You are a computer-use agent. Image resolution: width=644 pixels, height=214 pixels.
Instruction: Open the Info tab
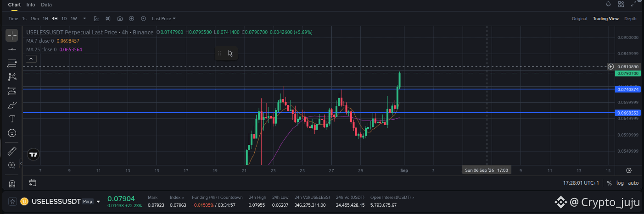pyautogui.click(x=31, y=5)
